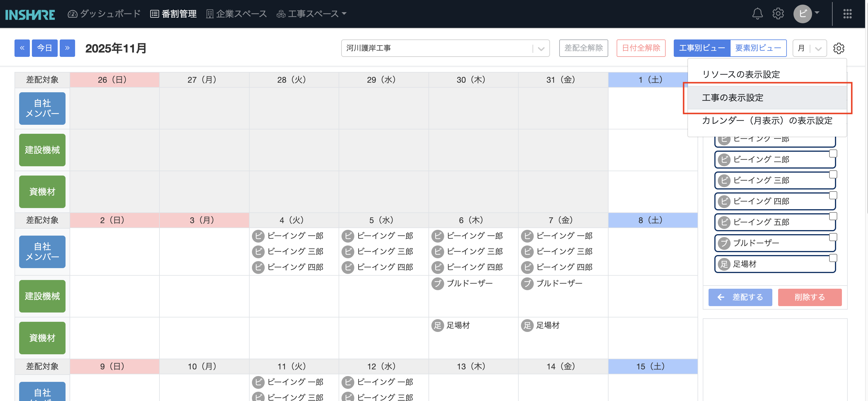The height and width of the screenshot is (401, 868).
Task: Click the avatar icon of ビーイング 四郎 on 7（金）
Action: 527,267
